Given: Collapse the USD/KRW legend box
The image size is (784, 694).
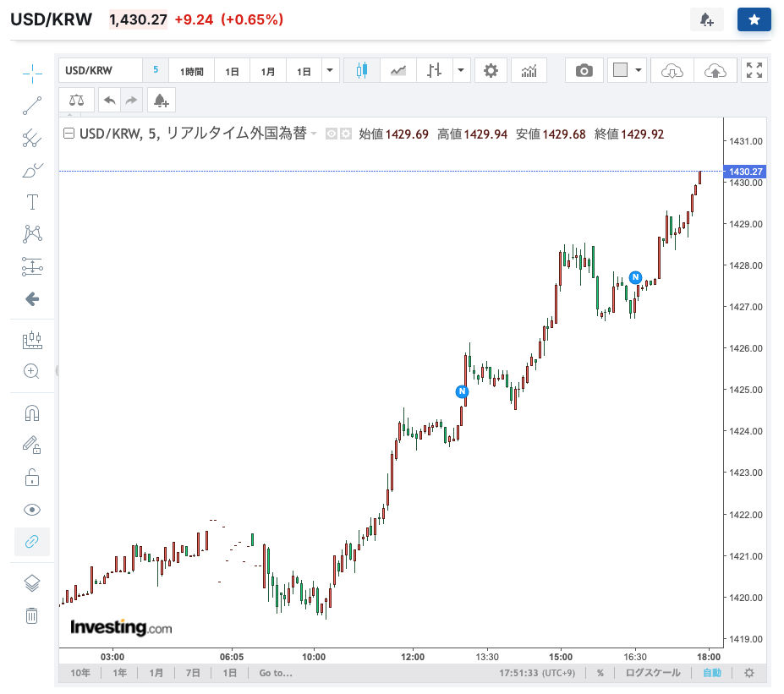Looking at the screenshot, I should pyautogui.click(x=69, y=134).
